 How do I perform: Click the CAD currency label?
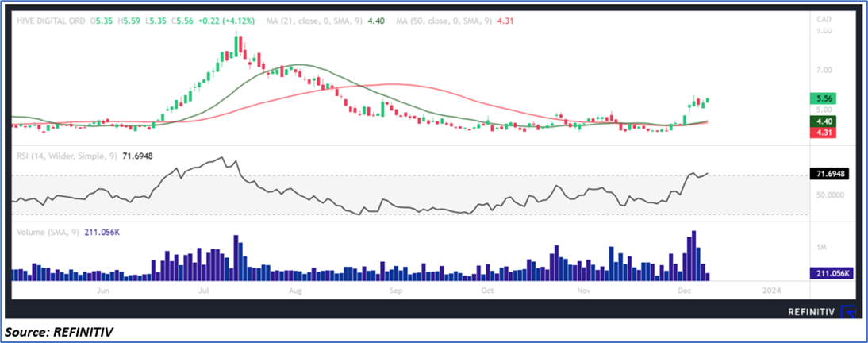825,19
